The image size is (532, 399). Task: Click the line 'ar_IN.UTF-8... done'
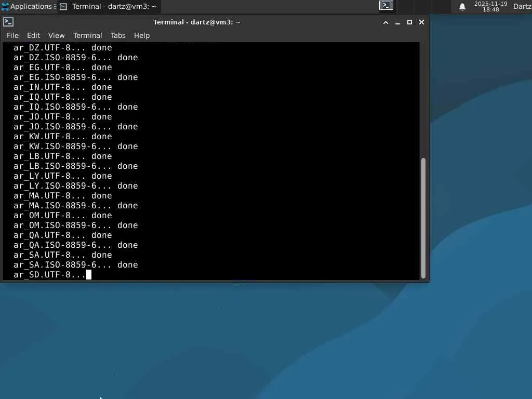(63, 87)
